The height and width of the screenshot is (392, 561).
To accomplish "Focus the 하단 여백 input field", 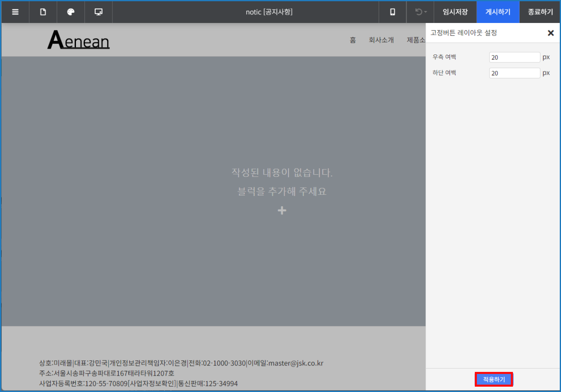I will [514, 73].
